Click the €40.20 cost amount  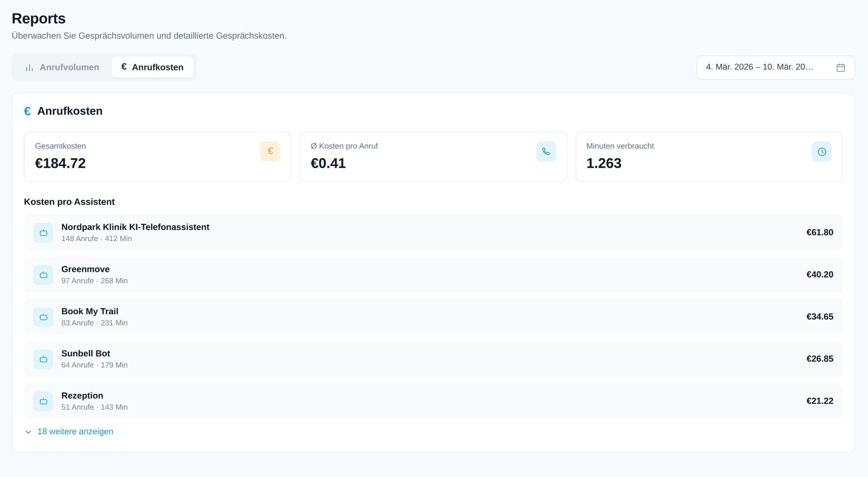(x=820, y=275)
